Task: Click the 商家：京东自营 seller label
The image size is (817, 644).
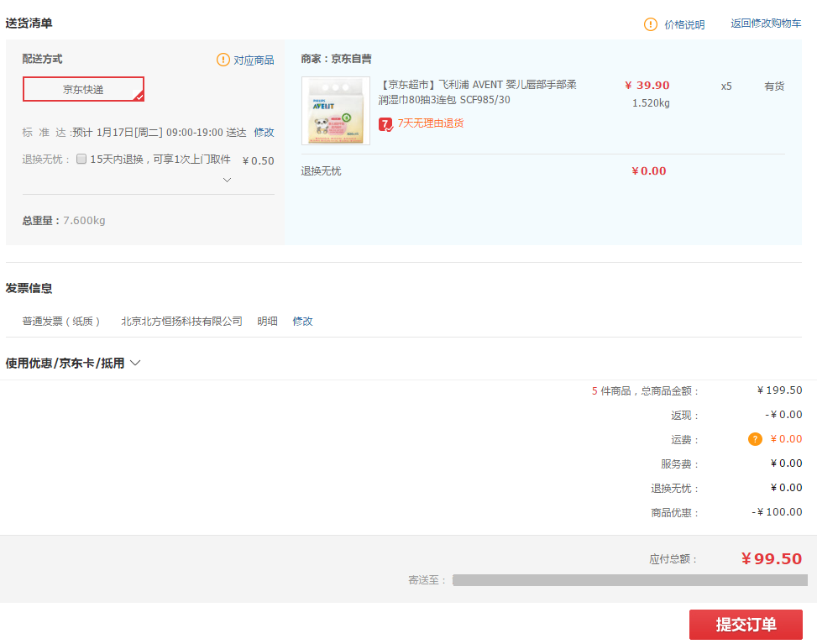Action: coord(336,59)
